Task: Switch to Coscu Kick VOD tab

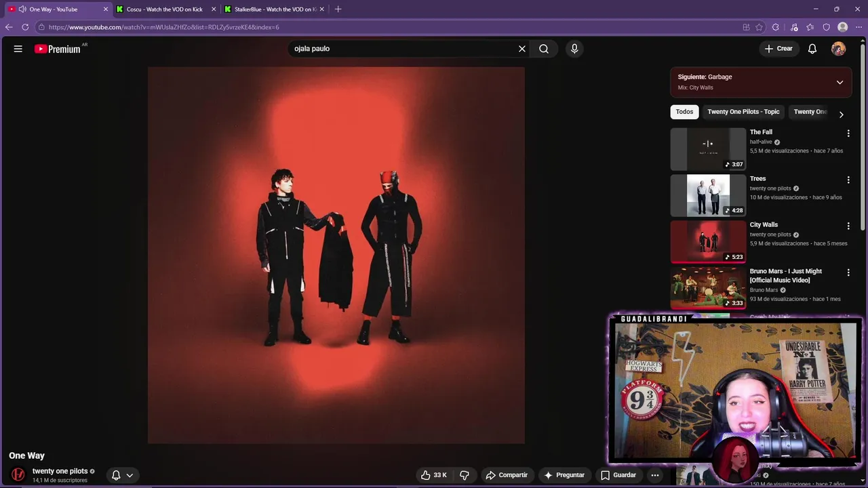Action: 165,9
